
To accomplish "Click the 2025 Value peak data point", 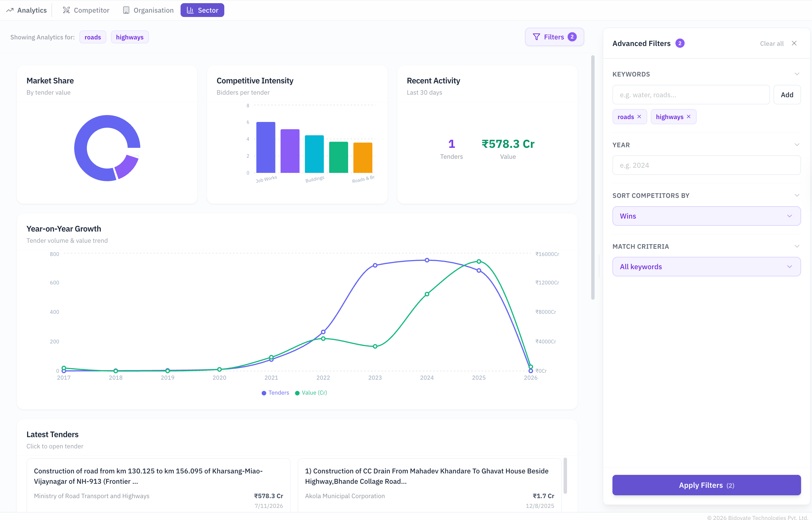I will tap(478, 261).
